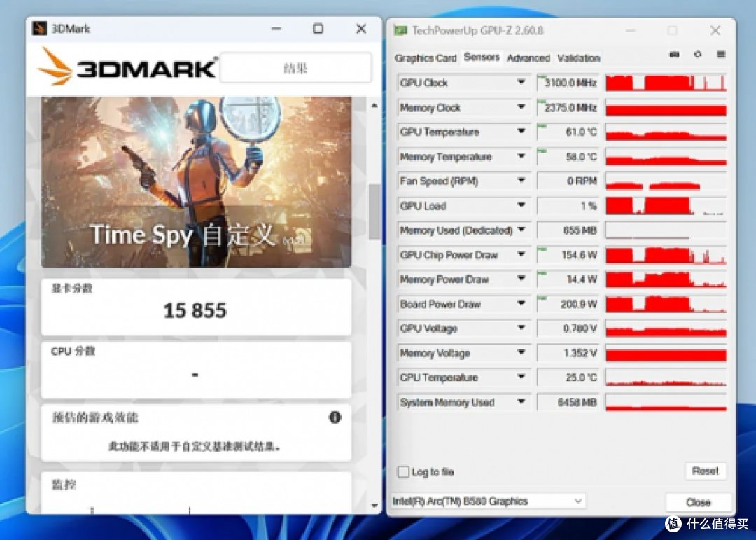Open the Intel Arc B580 Graphics device selector
Viewport: 756px width, 540px height.
[x=488, y=501]
